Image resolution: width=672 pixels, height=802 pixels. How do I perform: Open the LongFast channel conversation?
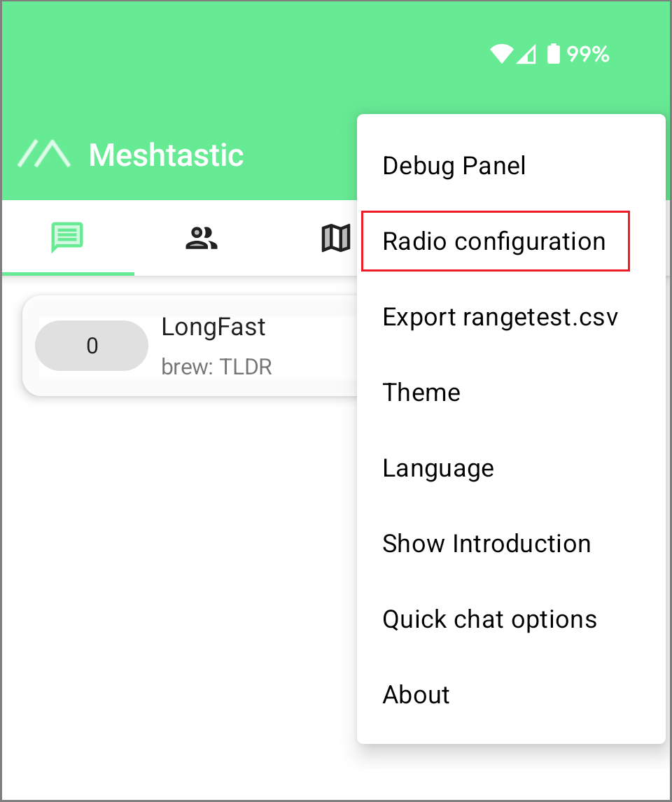213,327
